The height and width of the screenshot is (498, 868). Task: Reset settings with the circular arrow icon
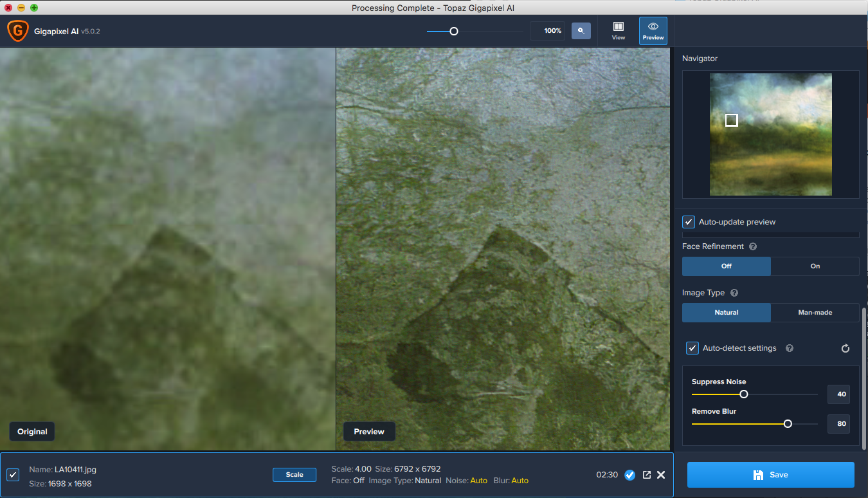[845, 348]
